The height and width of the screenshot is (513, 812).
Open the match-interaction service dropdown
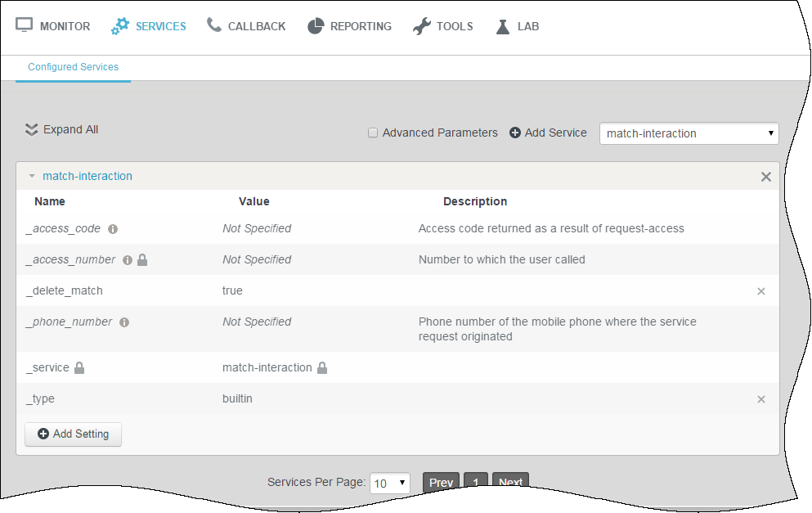click(x=689, y=133)
